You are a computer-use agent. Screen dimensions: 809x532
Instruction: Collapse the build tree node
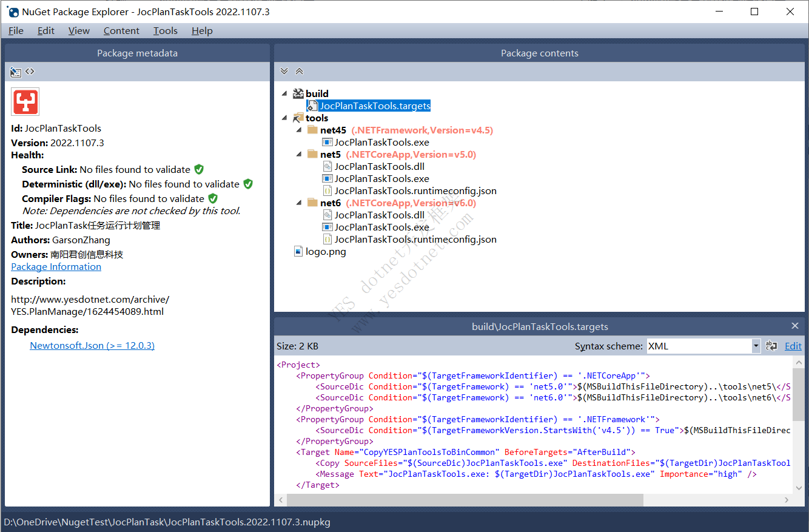284,93
